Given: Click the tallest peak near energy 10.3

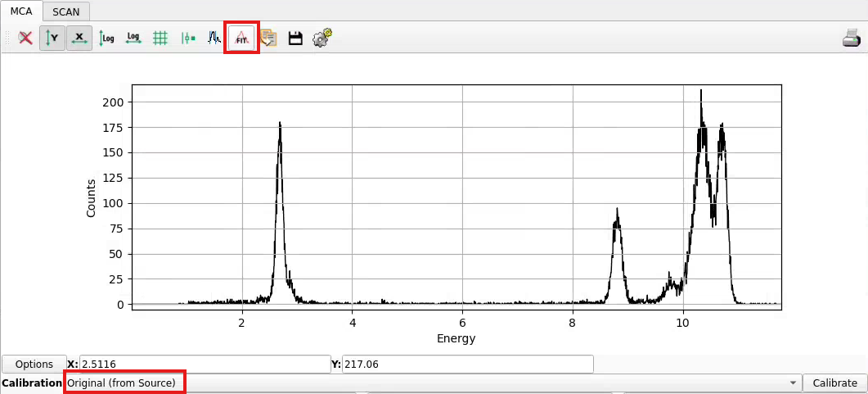Looking at the screenshot, I should tap(701, 92).
